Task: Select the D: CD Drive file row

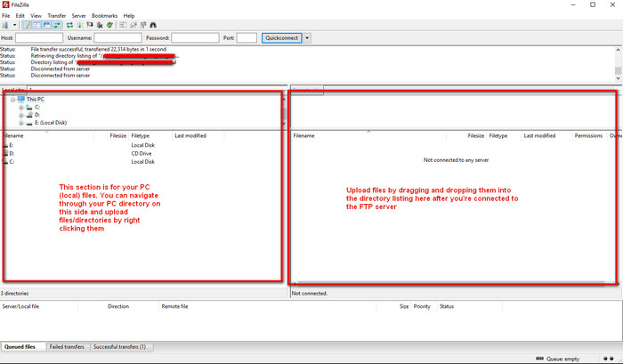Action: point(113,153)
